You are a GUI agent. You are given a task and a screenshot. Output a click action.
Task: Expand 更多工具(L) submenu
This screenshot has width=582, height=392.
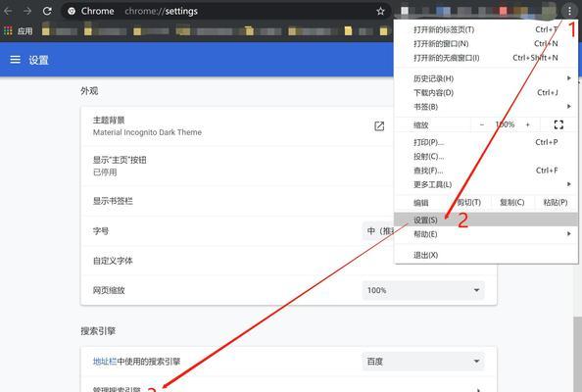tap(486, 184)
